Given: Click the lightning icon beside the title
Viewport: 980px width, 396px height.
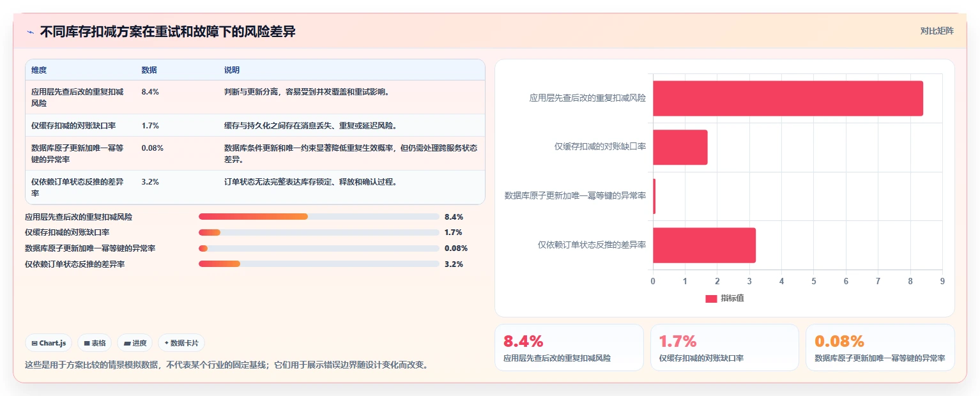Looking at the screenshot, I should point(30,32).
